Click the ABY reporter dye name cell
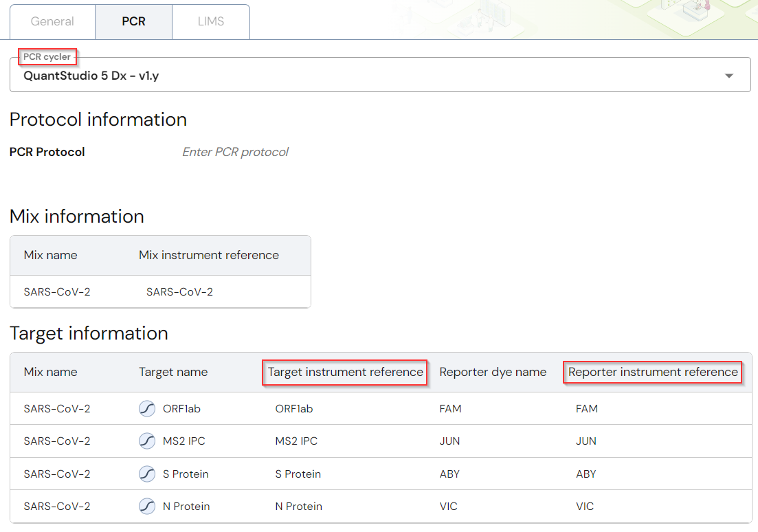758x532 pixels. click(x=449, y=474)
